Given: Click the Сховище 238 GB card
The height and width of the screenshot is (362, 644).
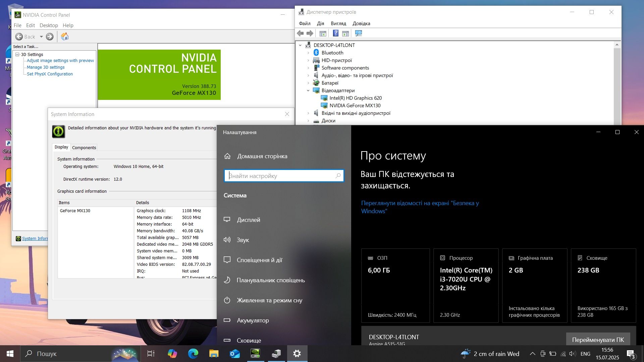Looking at the screenshot, I should click(x=603, y=286).
